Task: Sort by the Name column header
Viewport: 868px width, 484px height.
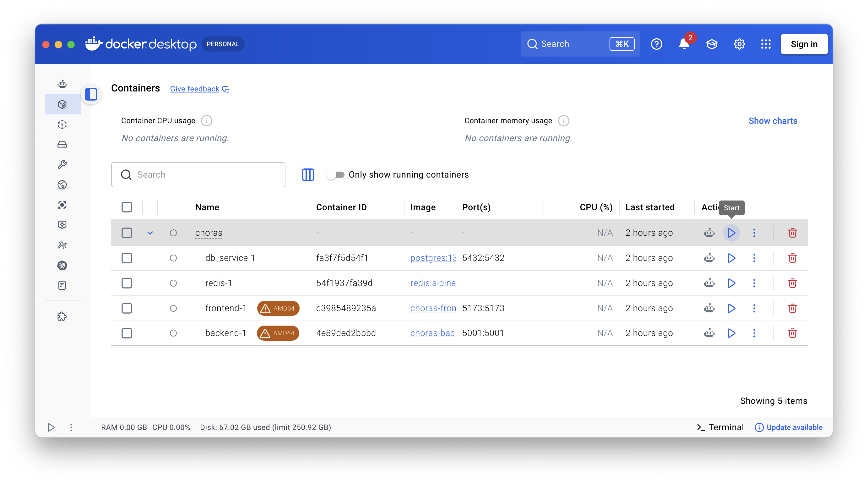Action: [207, 207]
